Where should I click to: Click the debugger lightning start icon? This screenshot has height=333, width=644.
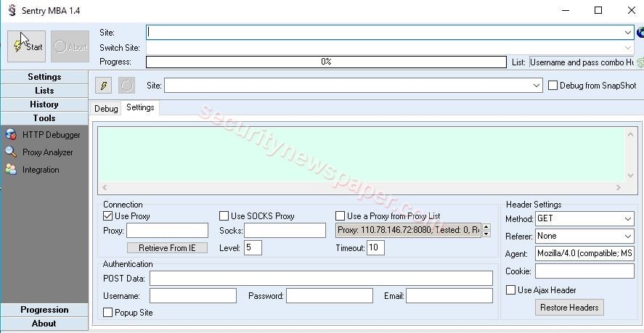pos(104,86)
